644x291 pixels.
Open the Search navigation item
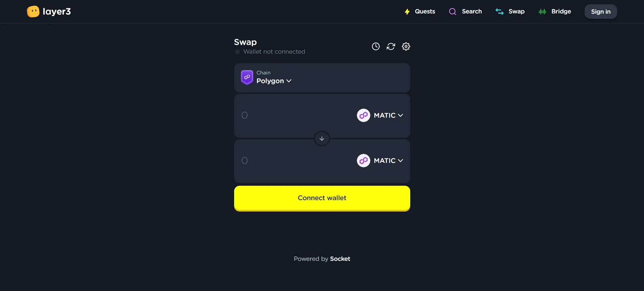pos(471,11)
